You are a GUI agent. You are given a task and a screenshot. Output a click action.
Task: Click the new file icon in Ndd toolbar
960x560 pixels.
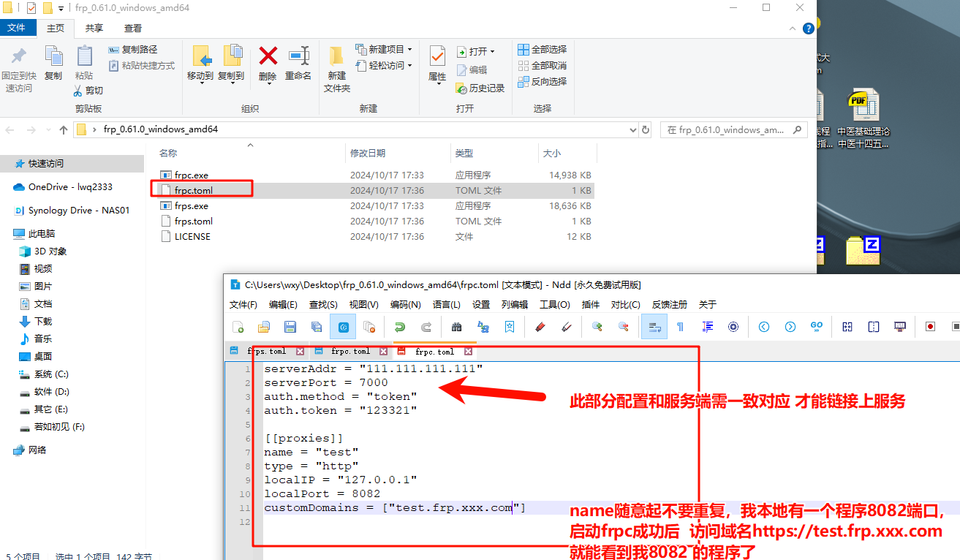(x=238, y=327)
